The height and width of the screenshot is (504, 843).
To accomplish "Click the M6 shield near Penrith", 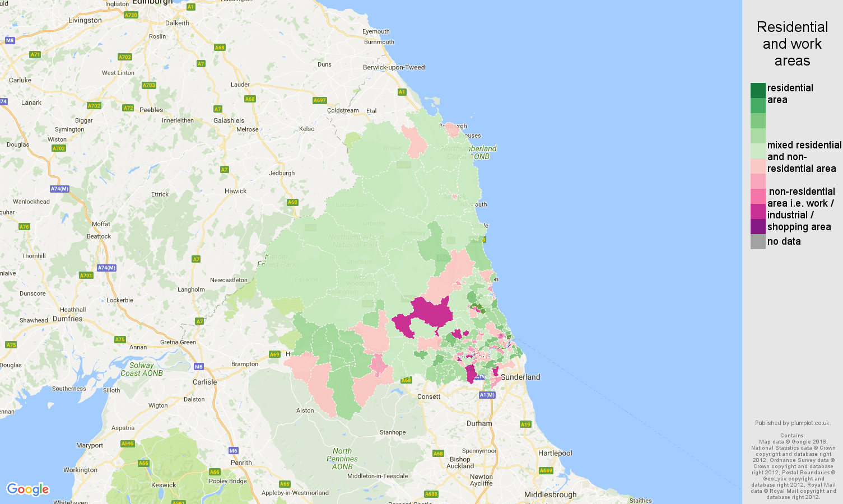I will pyautogui.click(x=234, y=450).
